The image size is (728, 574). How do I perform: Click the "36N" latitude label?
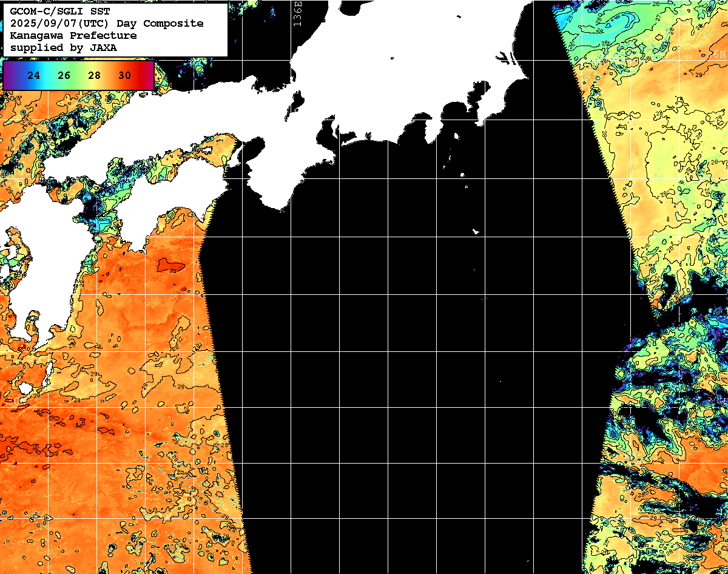pyautogui.click(x=718, y=54)
